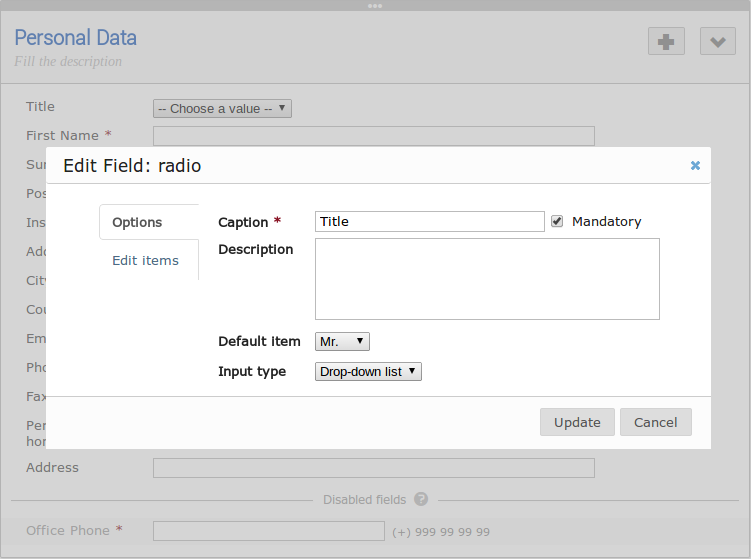751x559 pixels.
Task: Click the Update button
Action: point(577,422)
